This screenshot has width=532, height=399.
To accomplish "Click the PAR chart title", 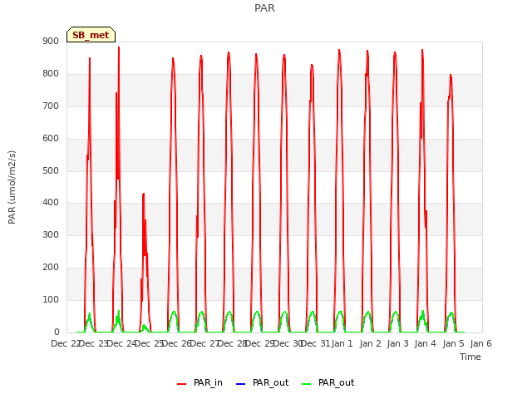I will pos(264,7).
